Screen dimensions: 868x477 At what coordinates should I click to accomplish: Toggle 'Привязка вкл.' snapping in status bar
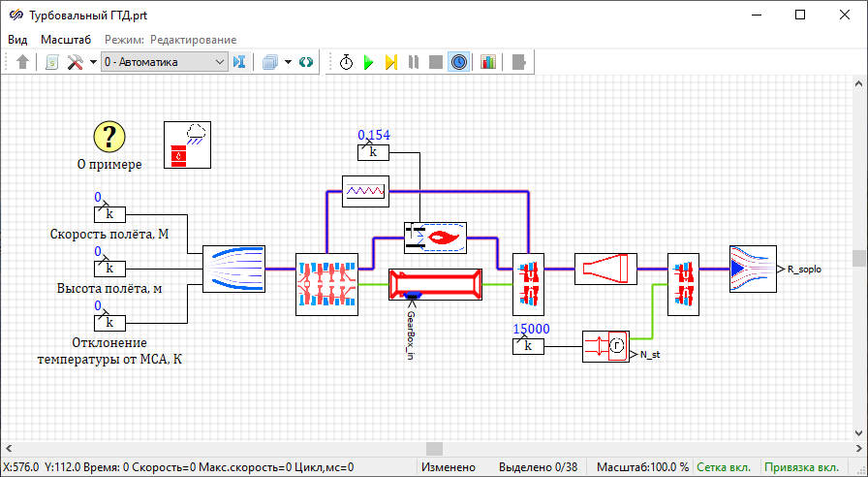(x=801, y=467)
